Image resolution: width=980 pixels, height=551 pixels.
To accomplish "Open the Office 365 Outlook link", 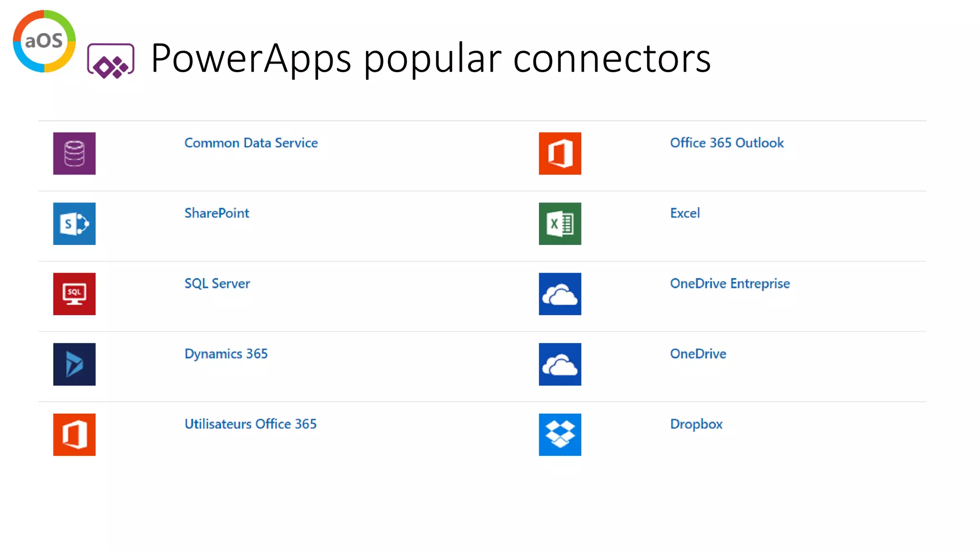I will click(727, 143).
